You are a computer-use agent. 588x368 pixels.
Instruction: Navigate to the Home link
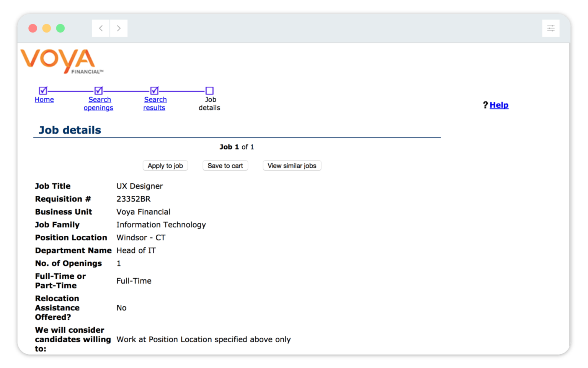click(44, 99)
